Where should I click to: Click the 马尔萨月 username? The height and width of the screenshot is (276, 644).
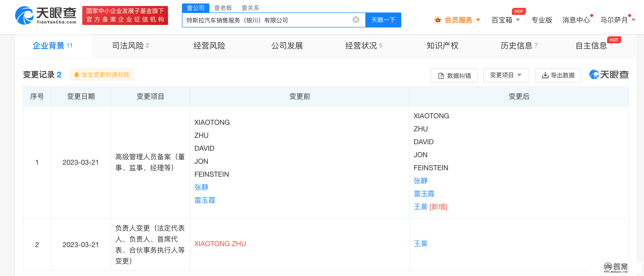click(x=614, y=20)
